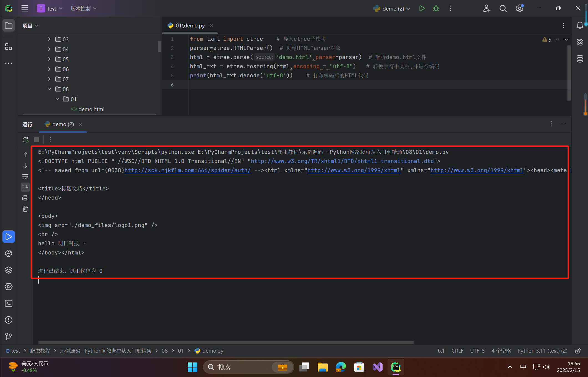Click horizontal scrollbar of run console
This screenshot has width=588, height=377.
pos(226,343)
